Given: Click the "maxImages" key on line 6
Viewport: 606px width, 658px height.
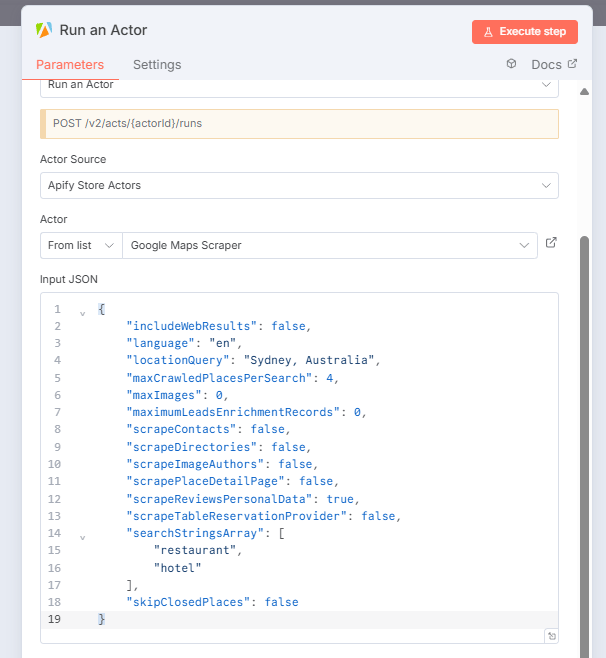Looking at the screenshot, I should pyautogui.click(x=164, y=395).
